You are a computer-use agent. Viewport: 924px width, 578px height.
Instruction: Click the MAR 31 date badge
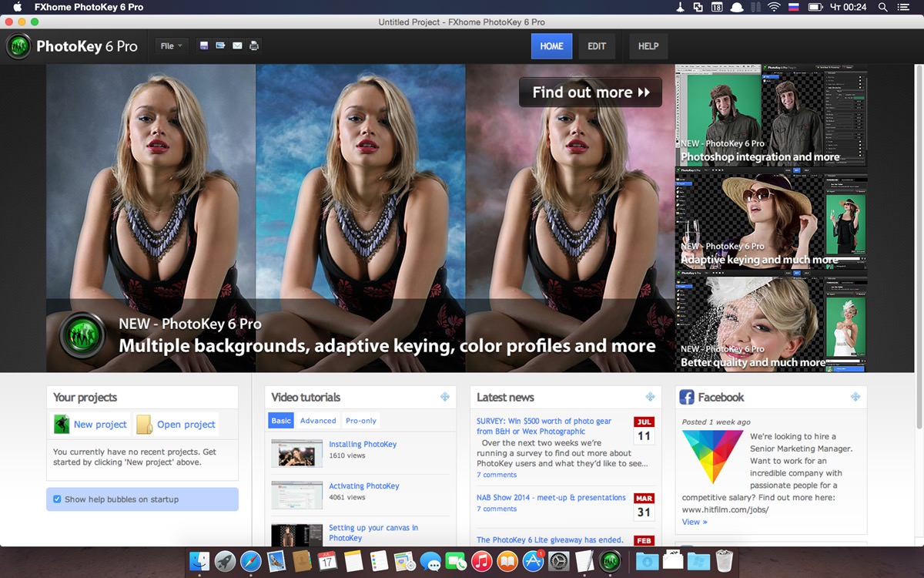tap(644, 507)
